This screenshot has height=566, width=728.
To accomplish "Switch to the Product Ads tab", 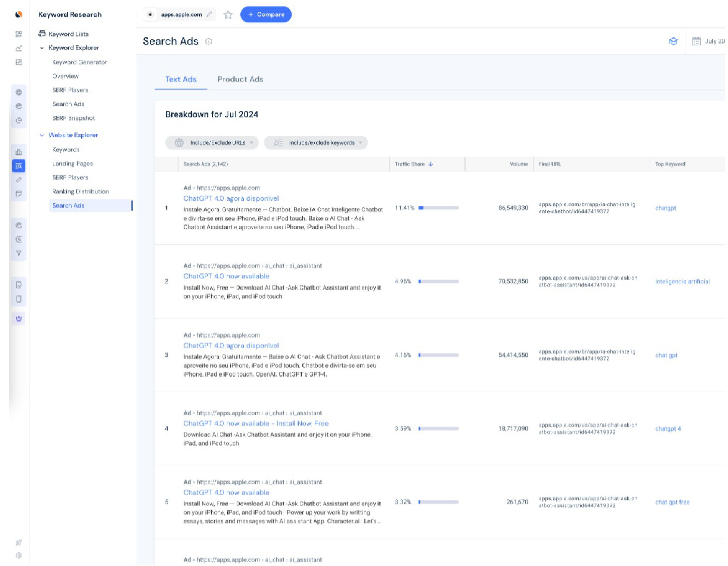I will pyautogui.click(x=240, y=79).
